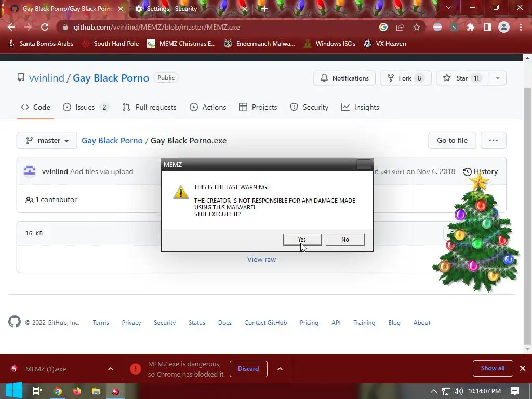Open Chrome from the taskbar
The width and height of the screenshot is (532, 399).
58,391
